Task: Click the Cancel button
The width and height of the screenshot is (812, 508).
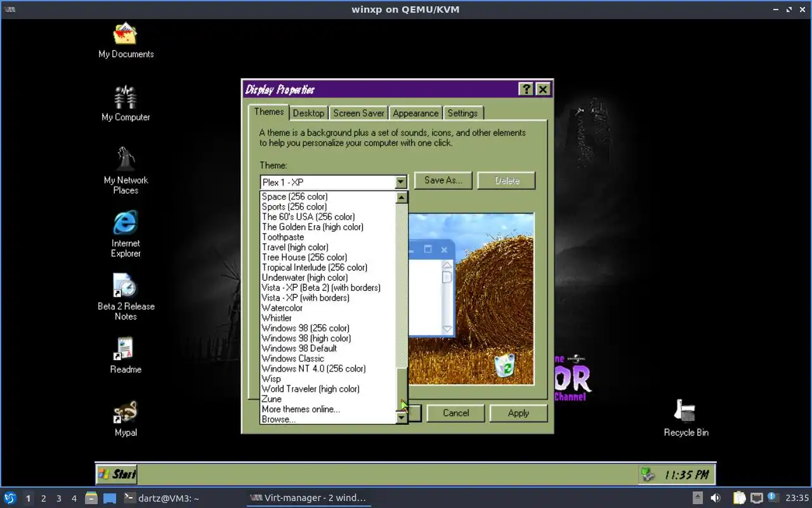Action: click(x=455, y=413)
